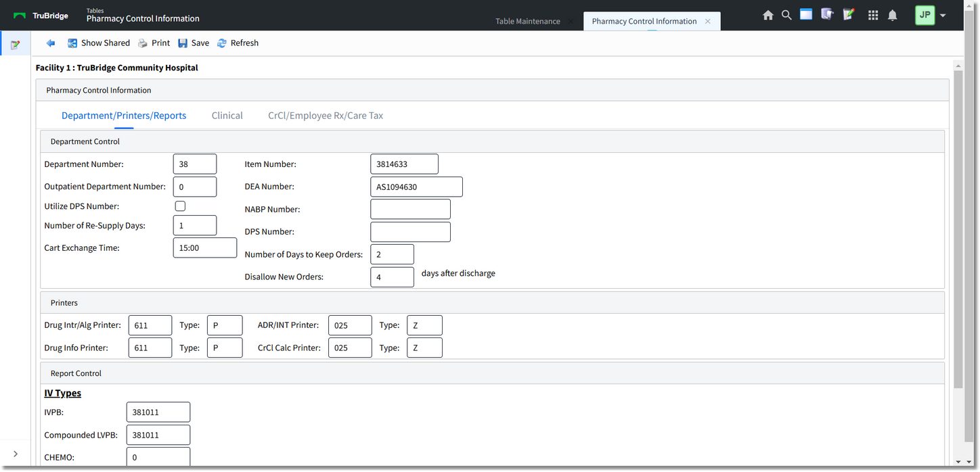Click the vertical scrollbar thumb
Viewport: 980px width, 472px height.
coord(958,229)
